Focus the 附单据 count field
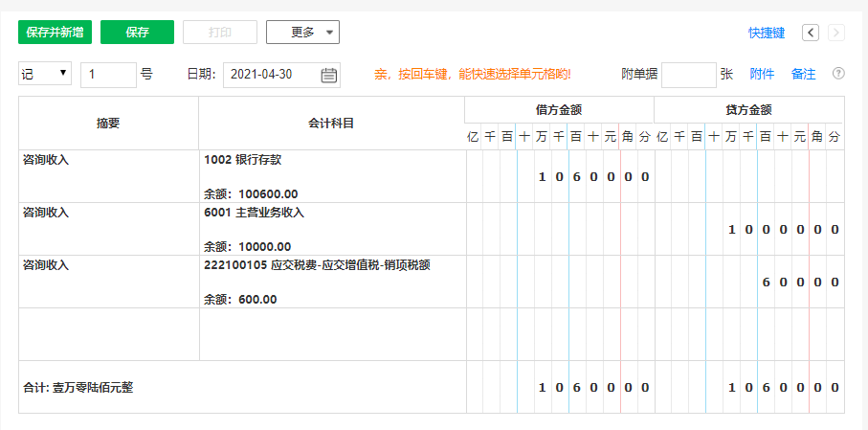Screen dimensions: 868x430 click(689, 75)
